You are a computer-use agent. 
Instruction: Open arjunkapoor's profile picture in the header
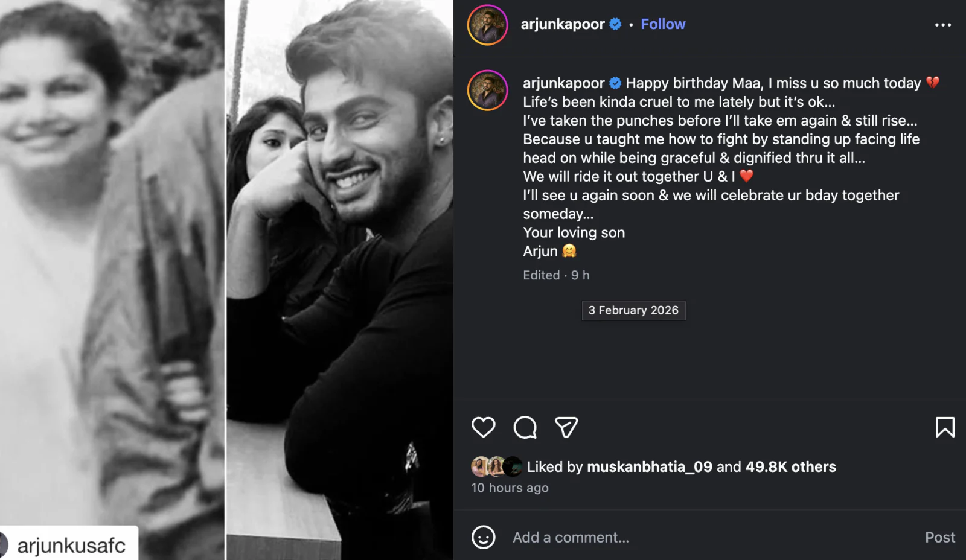click(x=487, y=24)
